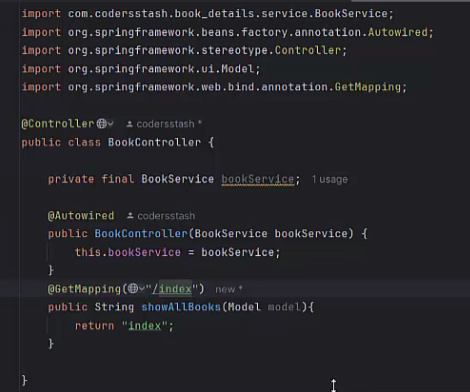
Task: Open the "1 usage" inlay hint
Action: point(330,179)
